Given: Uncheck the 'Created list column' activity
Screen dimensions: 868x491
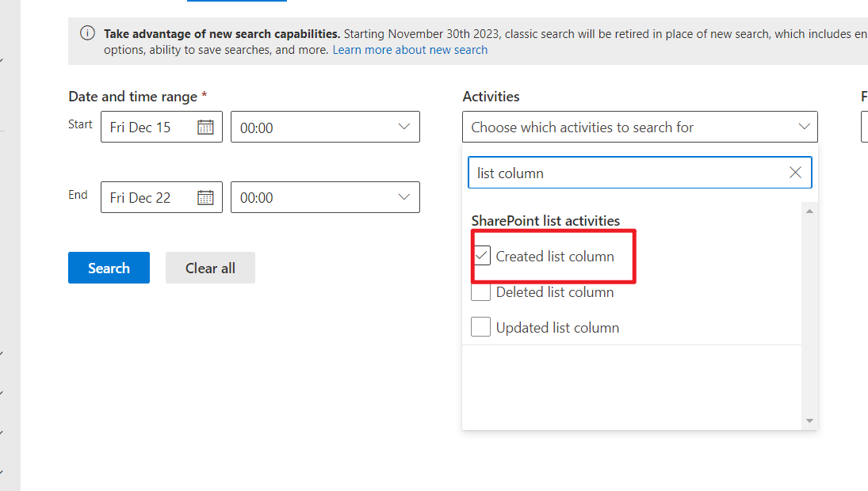Looking at the screenshot, I should 480,256.
